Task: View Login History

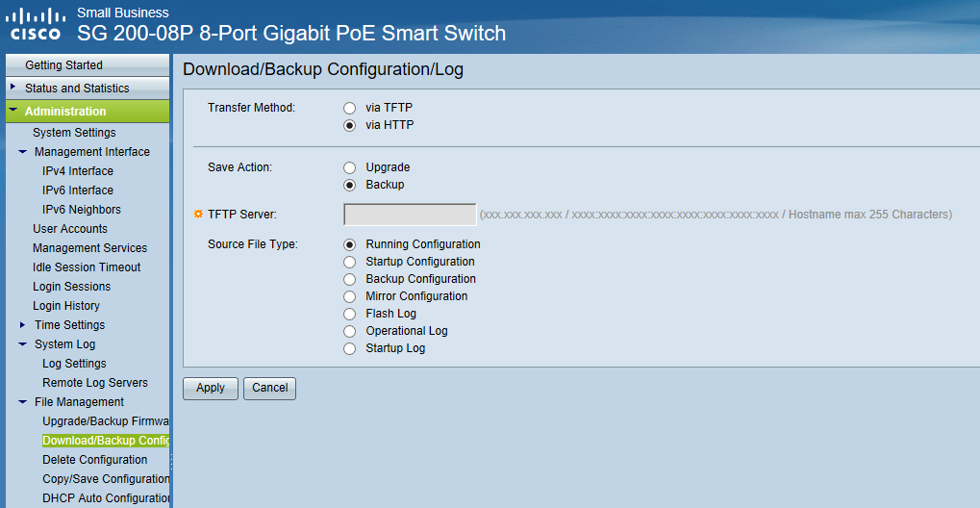Action: tap(66, 306)
